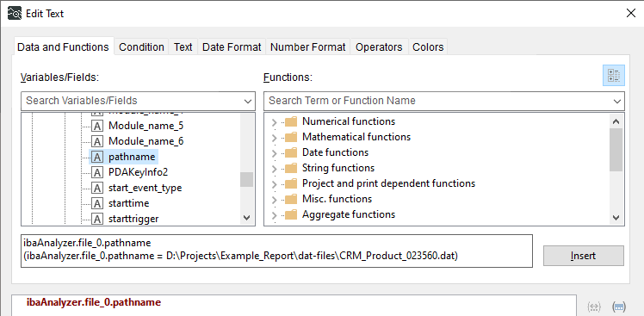
Task: Open the Search Variables/Fields dropdown arrow
Action: click(x=248, y=101)
